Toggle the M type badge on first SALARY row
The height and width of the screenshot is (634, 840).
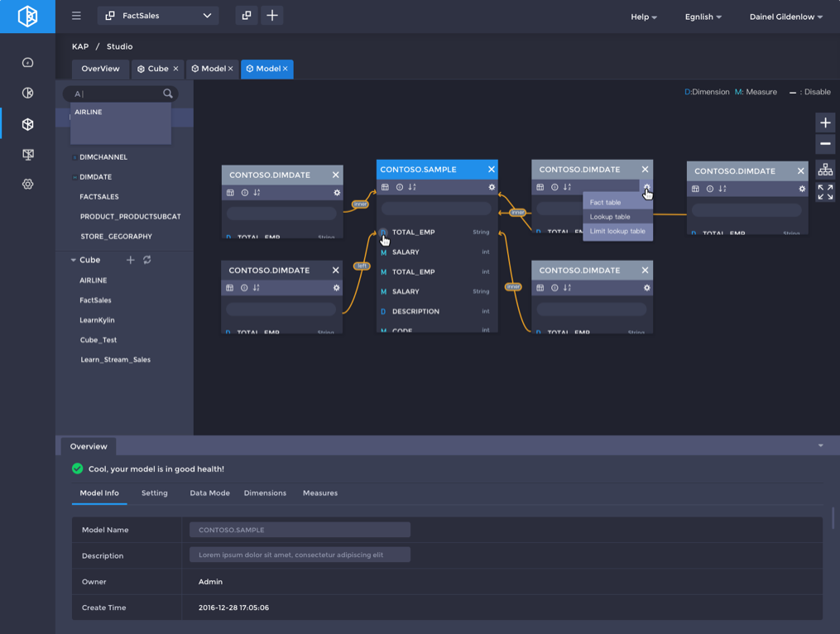click(x=383, y=252)
